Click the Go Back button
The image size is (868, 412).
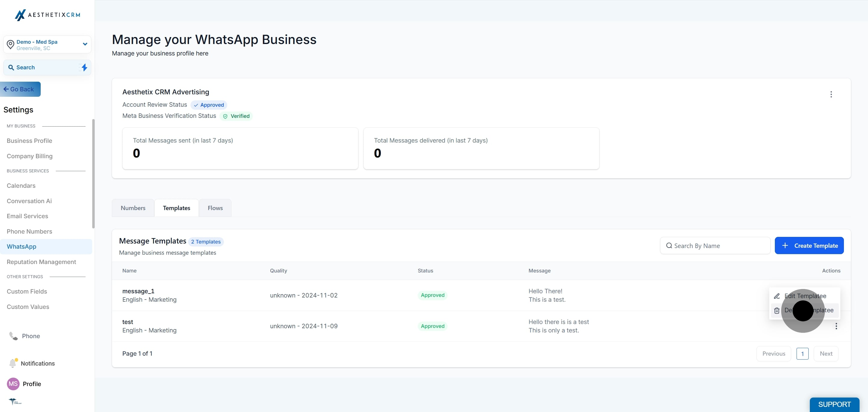coord(20,89)
